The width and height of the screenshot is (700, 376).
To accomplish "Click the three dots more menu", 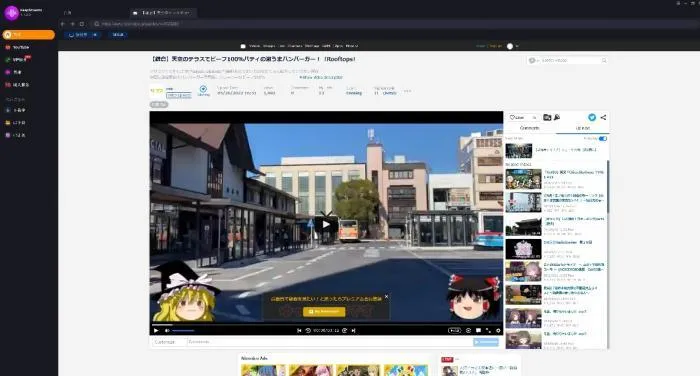I will point(407,91).
